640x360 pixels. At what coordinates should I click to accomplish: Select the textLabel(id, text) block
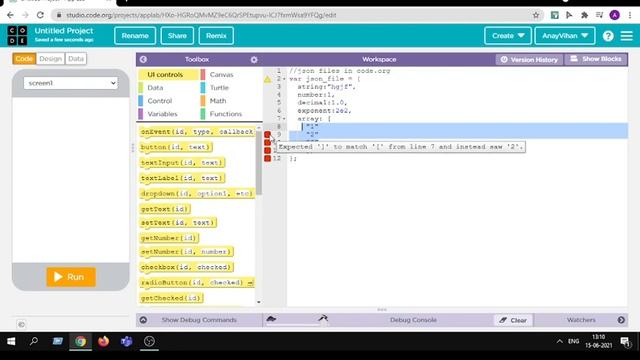pos(182,178)
